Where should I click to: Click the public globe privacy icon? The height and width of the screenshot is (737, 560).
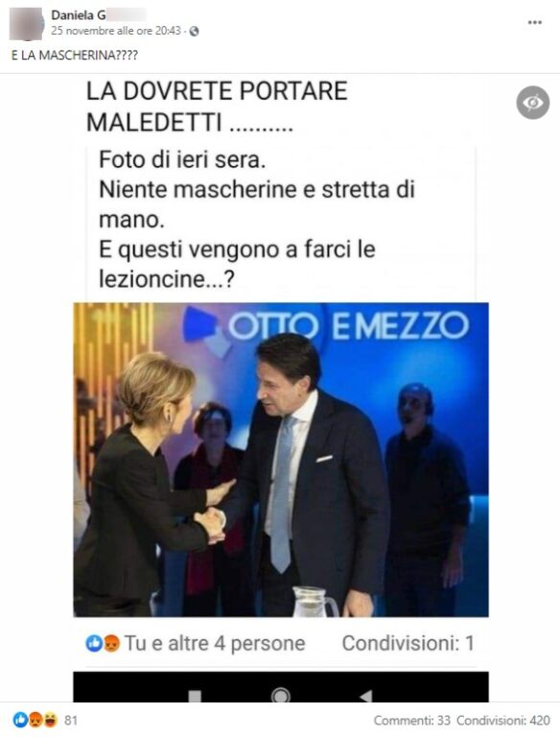(194, 32)
